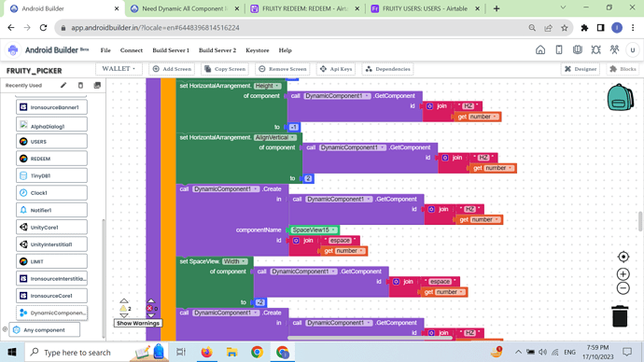This screenshot has height=362, width=644.
Task: Open the File menu
Action: click(x=105, y=50)
